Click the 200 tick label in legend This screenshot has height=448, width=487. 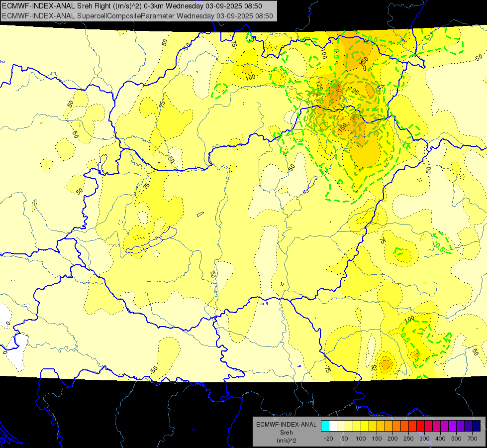pos(392,439)
